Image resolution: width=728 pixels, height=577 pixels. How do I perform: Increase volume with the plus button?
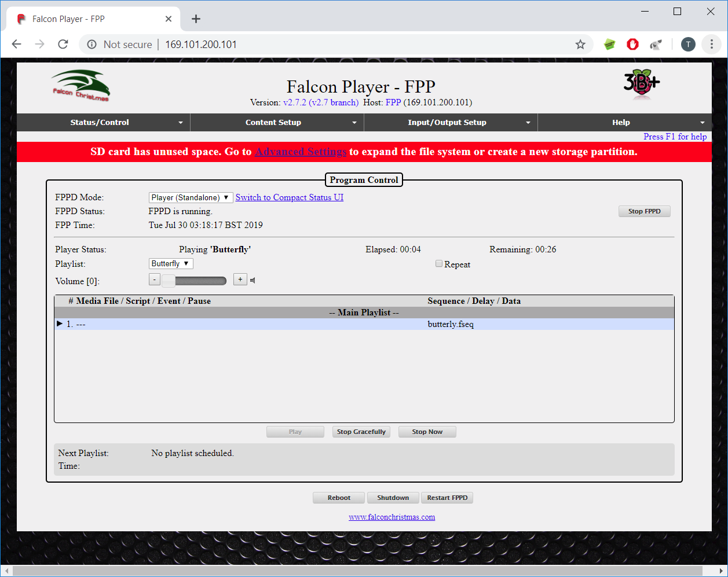pos(240,280)
